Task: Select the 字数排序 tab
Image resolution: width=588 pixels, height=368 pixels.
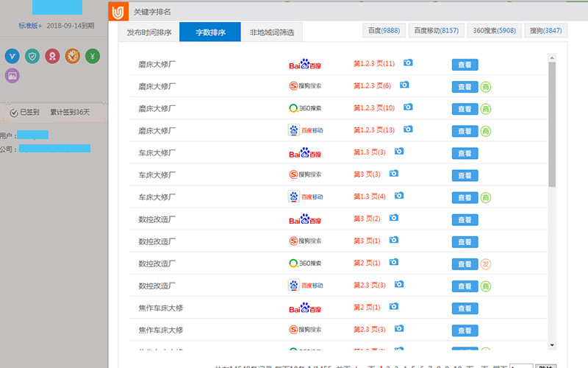Action: [x=209, y=32]
